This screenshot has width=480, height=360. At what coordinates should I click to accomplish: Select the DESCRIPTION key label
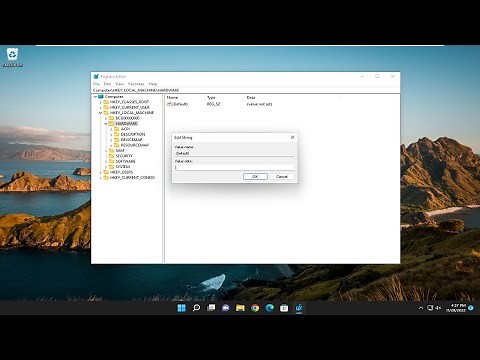point(133,134)
